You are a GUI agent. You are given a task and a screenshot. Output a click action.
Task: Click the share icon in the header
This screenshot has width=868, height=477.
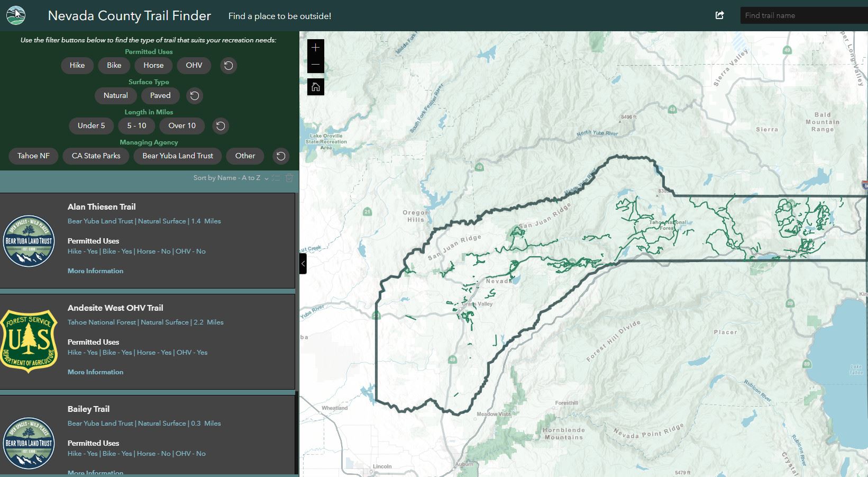719,15
